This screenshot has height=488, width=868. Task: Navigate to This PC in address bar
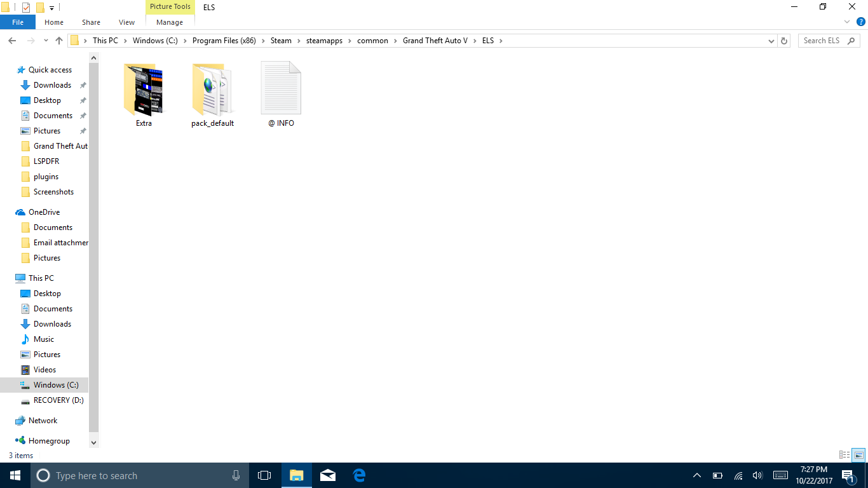[105, 41]
